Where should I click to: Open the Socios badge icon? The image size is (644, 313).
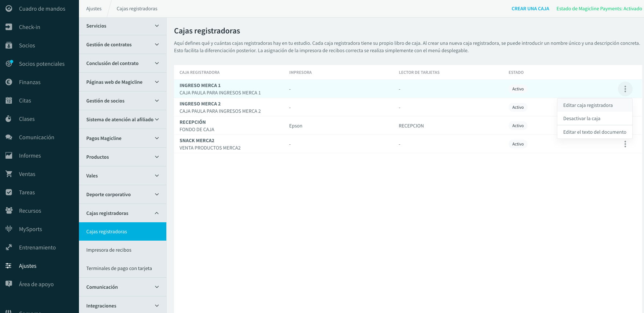[x=9, y=45]
